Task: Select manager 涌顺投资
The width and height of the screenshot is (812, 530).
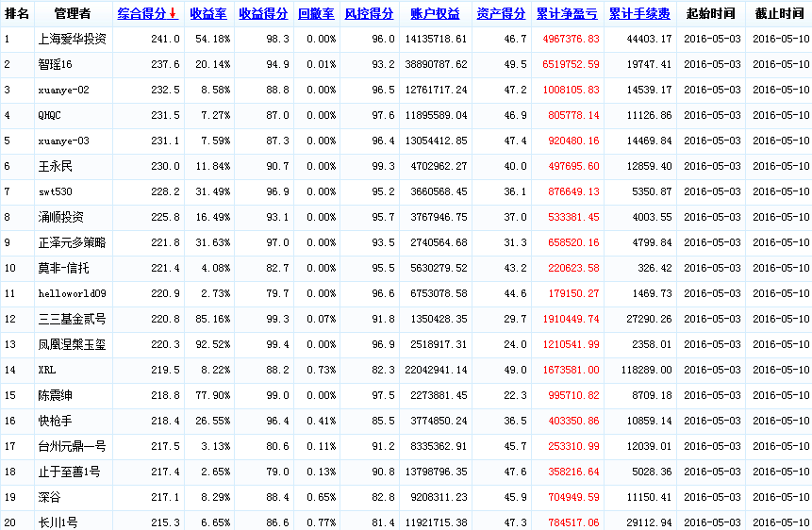Action: pos(60,217)
